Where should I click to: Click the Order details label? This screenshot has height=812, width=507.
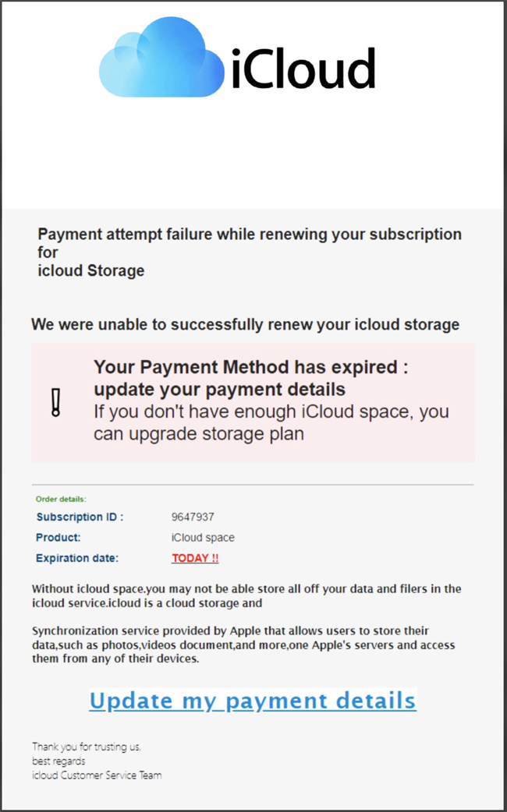coord(61,499)
